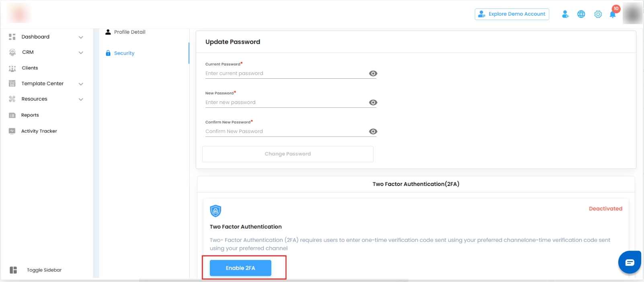This screenshot has height=282, width=644.
Task: Click the notification bell icon
Action: pyautogui.click(x=613, y=14)
